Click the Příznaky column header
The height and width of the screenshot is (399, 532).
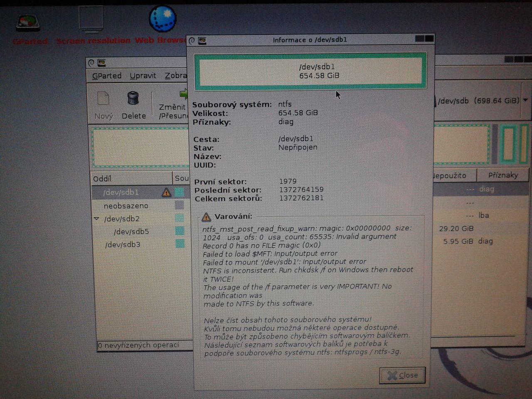(x=502, y=175)
